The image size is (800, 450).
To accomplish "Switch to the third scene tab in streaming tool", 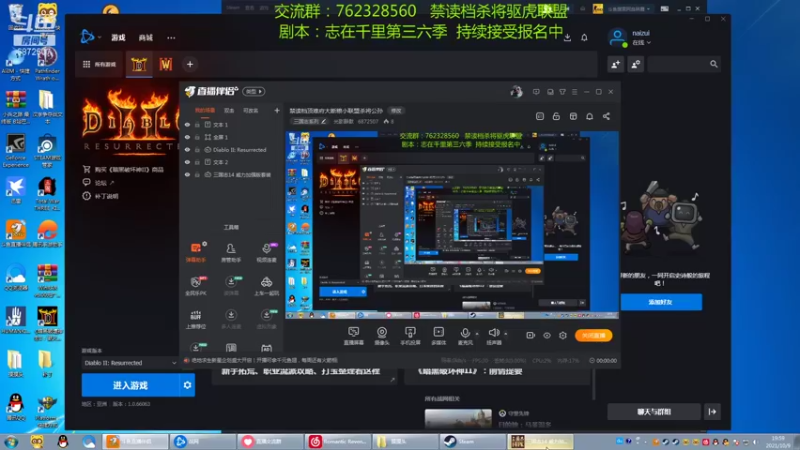I will pos(251,110).
